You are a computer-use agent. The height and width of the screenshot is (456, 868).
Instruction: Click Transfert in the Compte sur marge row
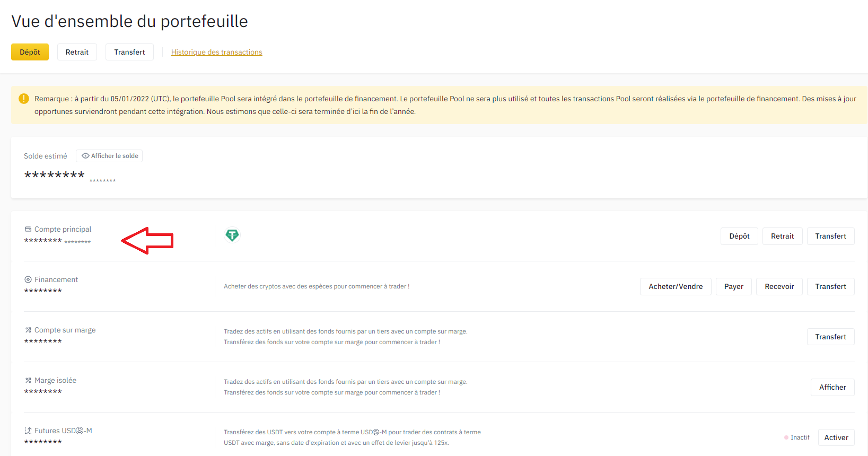pyautogui.click(x=830, y=337)
